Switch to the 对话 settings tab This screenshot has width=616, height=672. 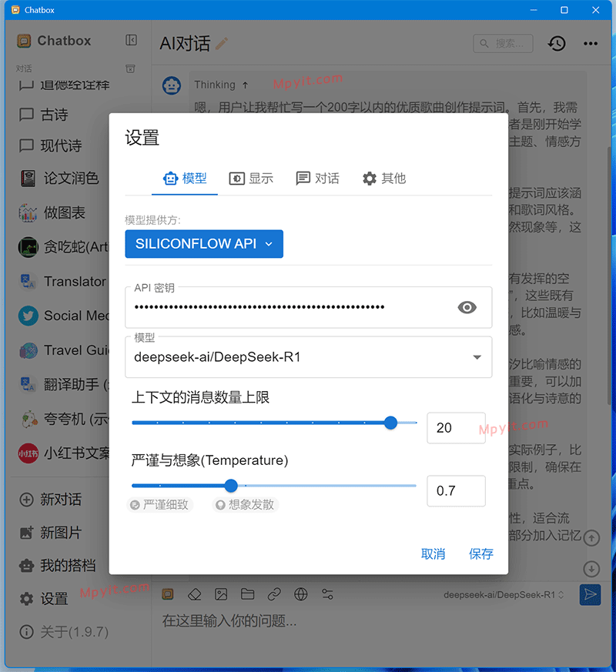(x=317, y=179)
